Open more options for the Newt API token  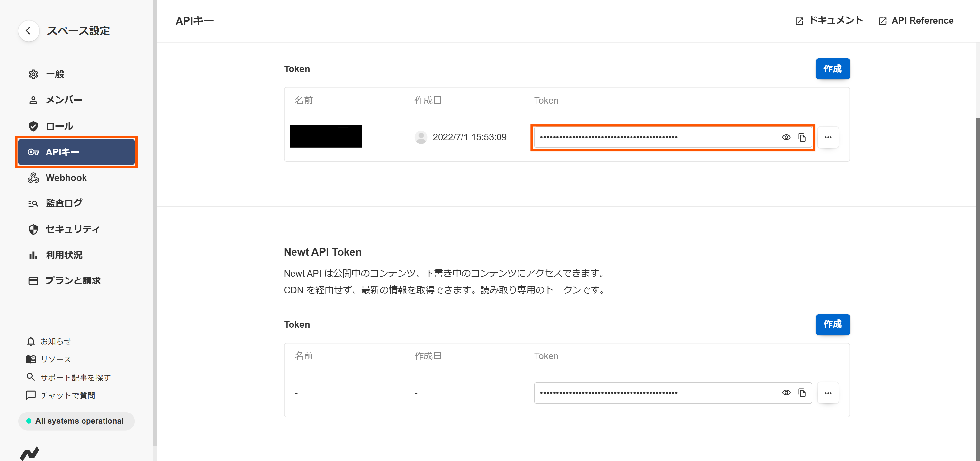pos(828,393)
